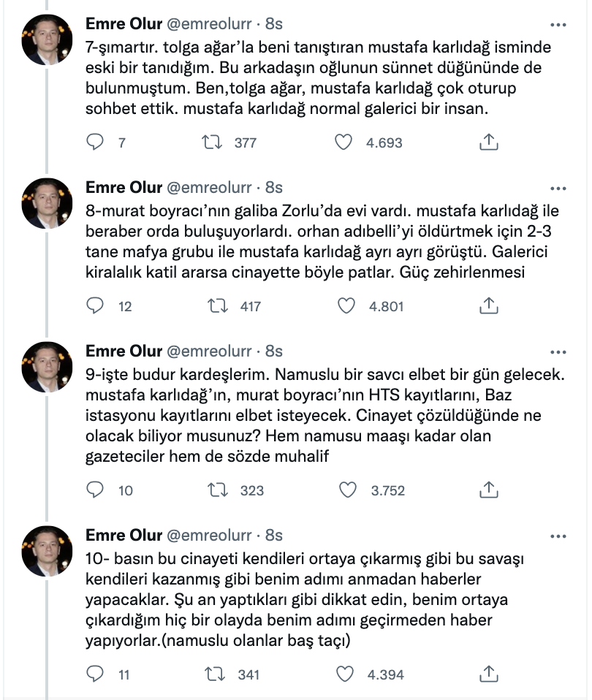This screenshot has width=592, height=700.
Task: Retweet the tweet with 323 retweets
Action: [x=217, y=490]
